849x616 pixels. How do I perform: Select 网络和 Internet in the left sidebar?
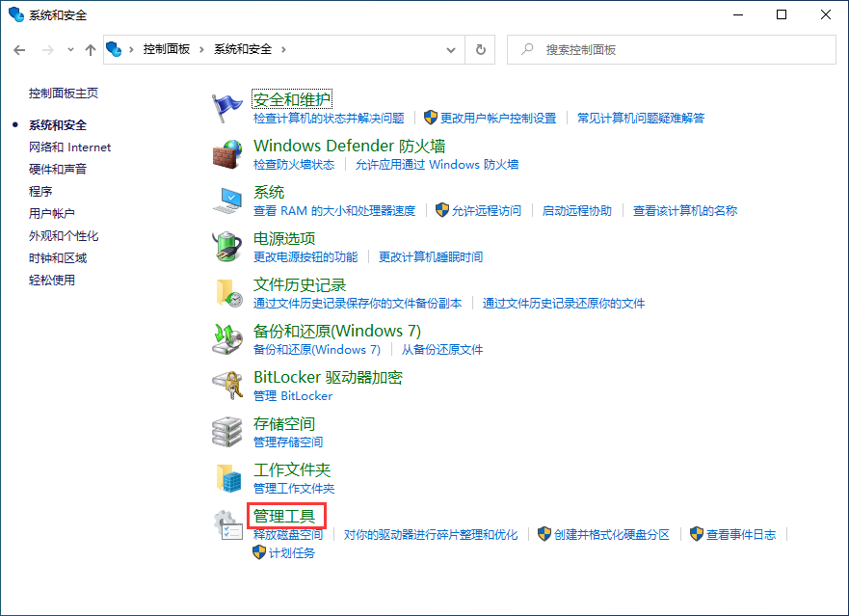pyautogui.click(x=69, y=147)
